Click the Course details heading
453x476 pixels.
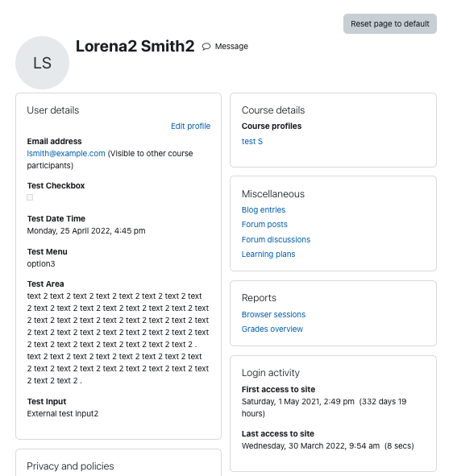[273, 110]
